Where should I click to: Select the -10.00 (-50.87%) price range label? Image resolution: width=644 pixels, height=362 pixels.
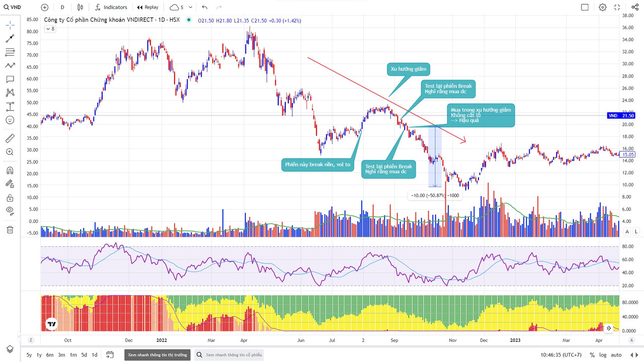click(x=435, y=195)
